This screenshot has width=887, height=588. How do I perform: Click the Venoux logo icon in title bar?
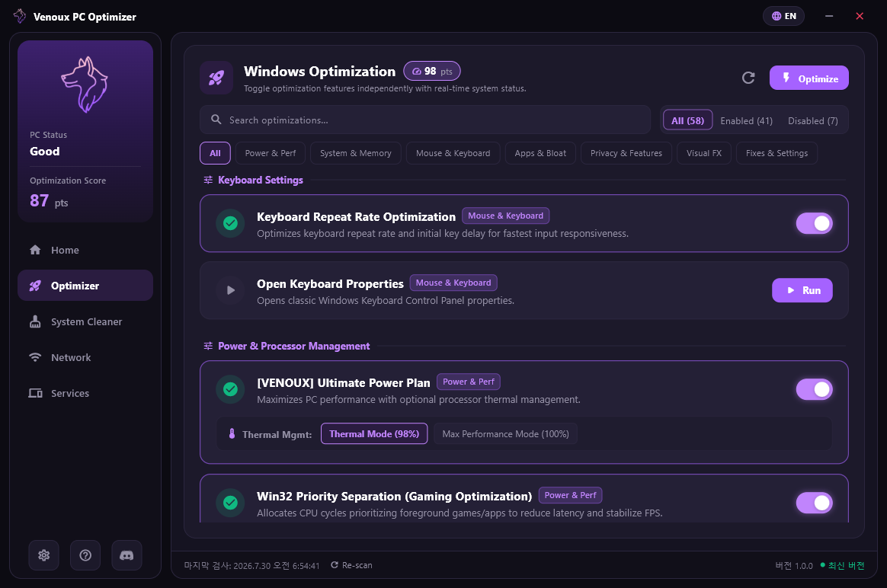pyautogui.click(x=20, y=16)
